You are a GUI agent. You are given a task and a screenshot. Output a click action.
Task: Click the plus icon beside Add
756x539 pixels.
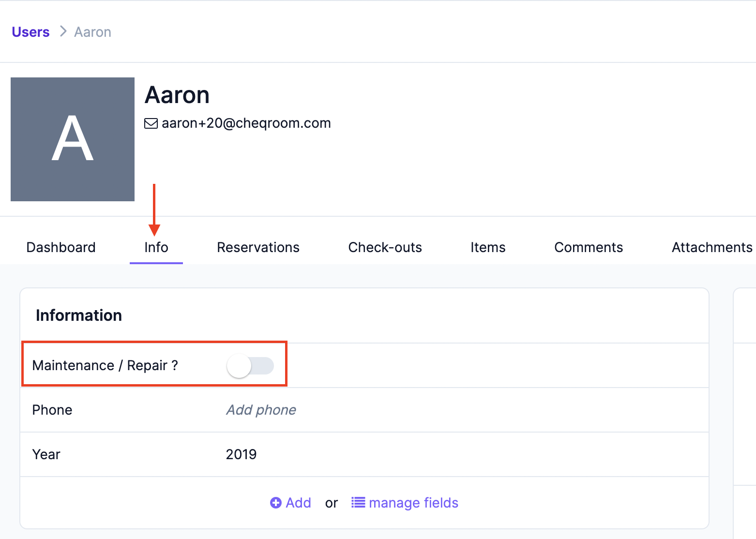point(276,503)
